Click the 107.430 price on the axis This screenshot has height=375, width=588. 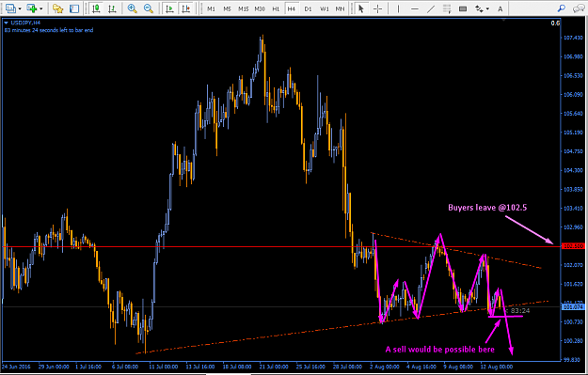coord(573,38)
